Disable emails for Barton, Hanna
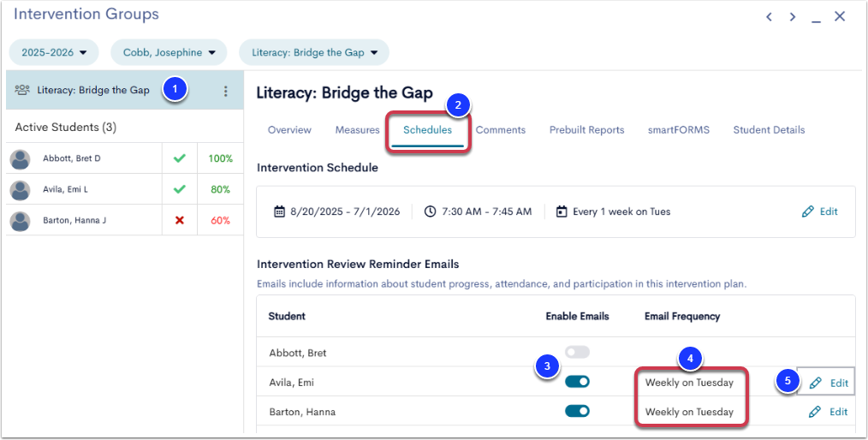Viewport: 868px width, 440px height. (x=577, y=411)
